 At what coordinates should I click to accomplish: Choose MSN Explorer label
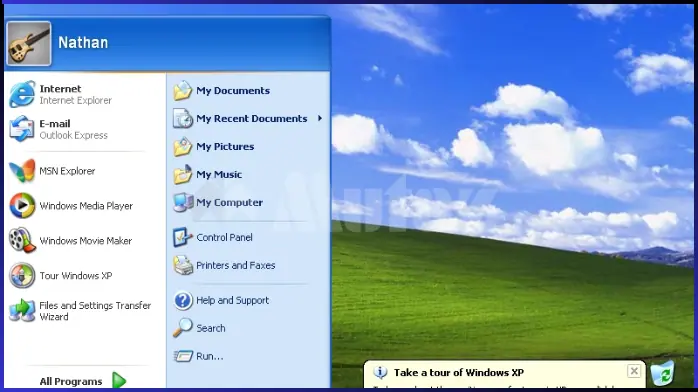tap(67, 171)
